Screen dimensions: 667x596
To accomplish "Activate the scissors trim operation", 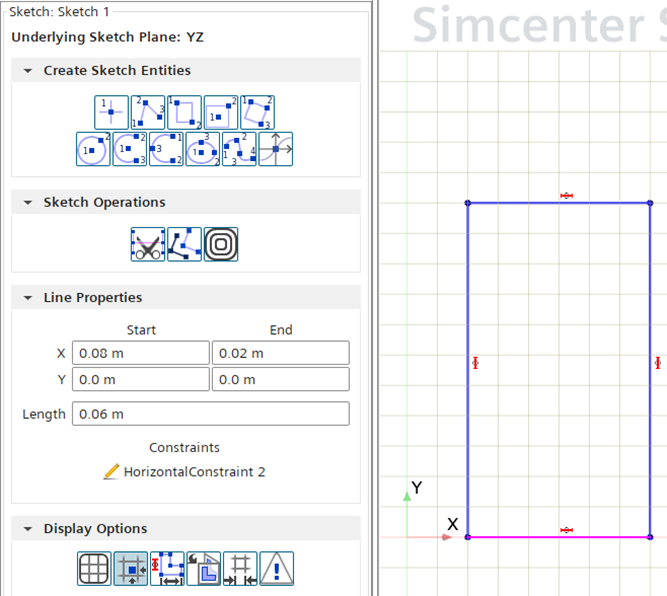I will click(x=148, y=244).
